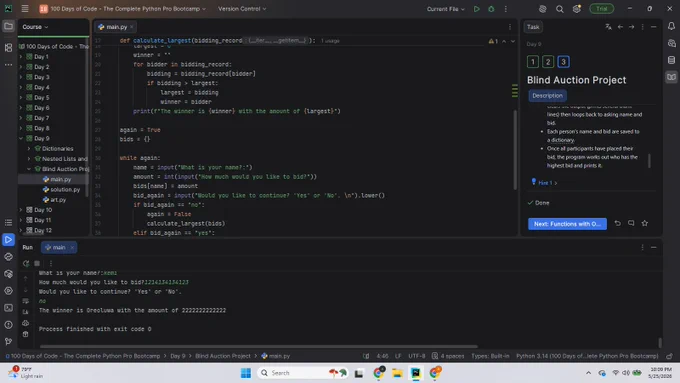Open the Course view dropdown
Image resolution: width=680 pixels, height=383 pixels.
pos(35,27)
